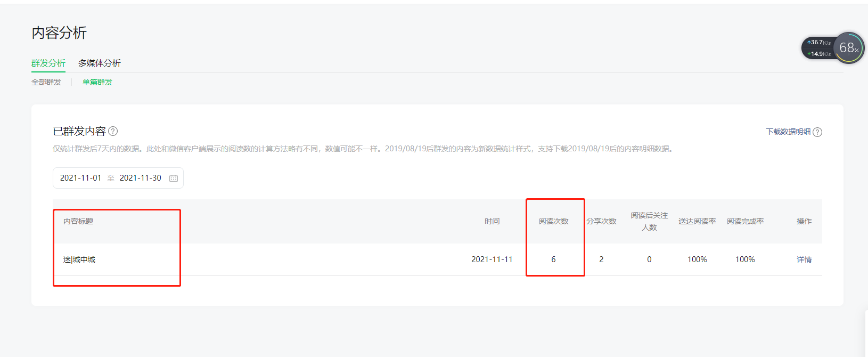Screen dimensions: 868x357
Task: Select 阅读次数 column header
Action: pyautogui.click(x=553, y=221)
